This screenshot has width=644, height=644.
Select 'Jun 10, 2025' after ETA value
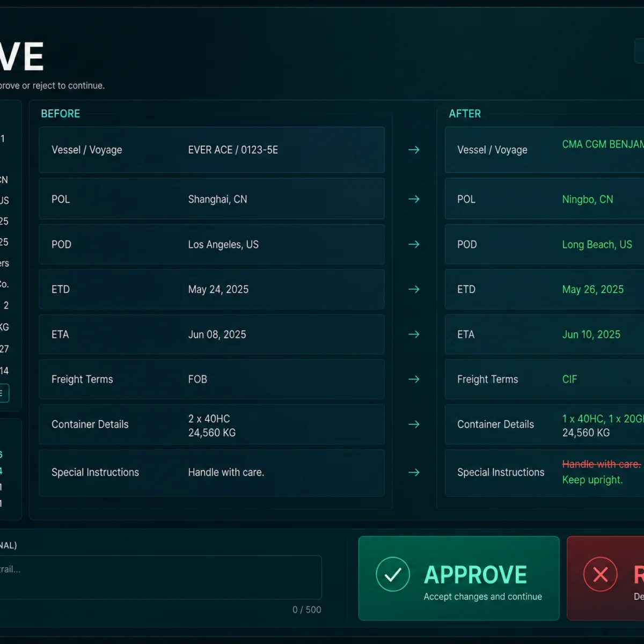coord(591,334)
